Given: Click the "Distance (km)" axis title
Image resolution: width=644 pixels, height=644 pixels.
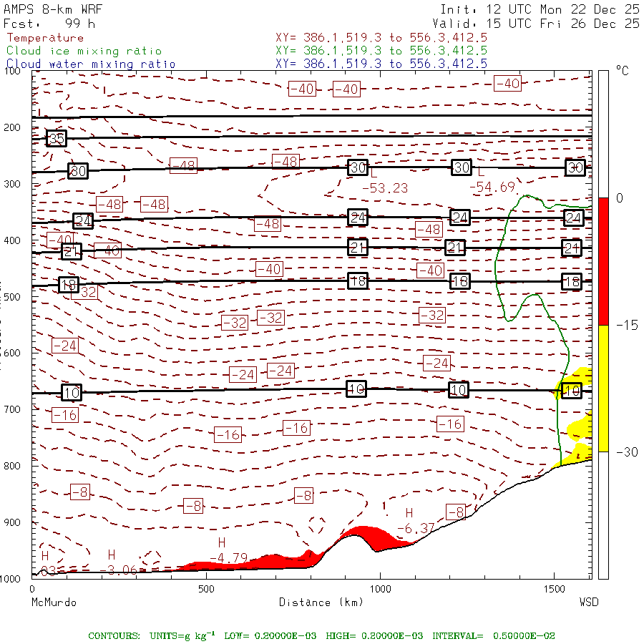Looking at the screenshot, I should (321, 602).
